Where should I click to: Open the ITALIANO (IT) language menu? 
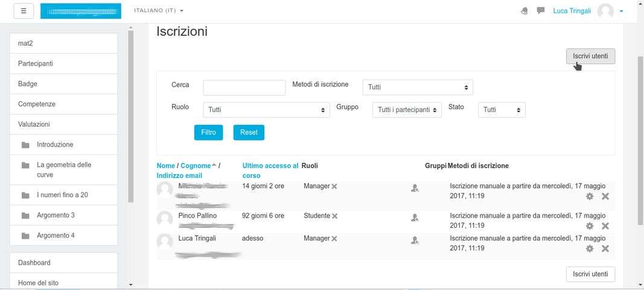[x=159, y=10]
